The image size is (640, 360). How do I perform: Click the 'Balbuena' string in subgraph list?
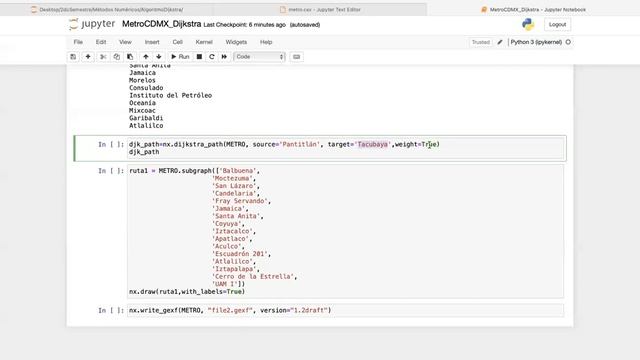pyautogui.click(x=238, y=171)
